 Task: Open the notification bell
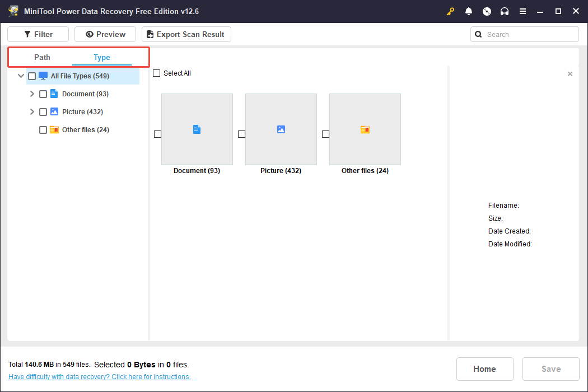(x=469, y=11)
